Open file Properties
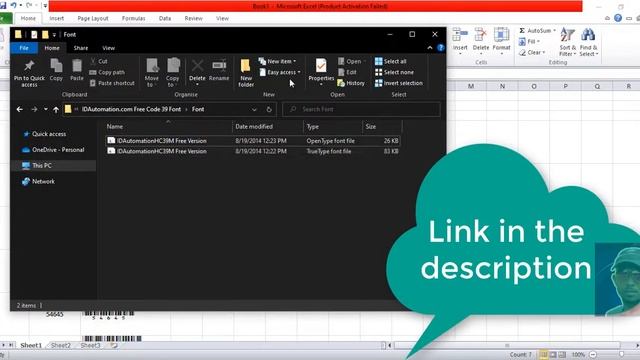Image resolution: width=640 pixels, height=360 pixels. click(321, 72)
